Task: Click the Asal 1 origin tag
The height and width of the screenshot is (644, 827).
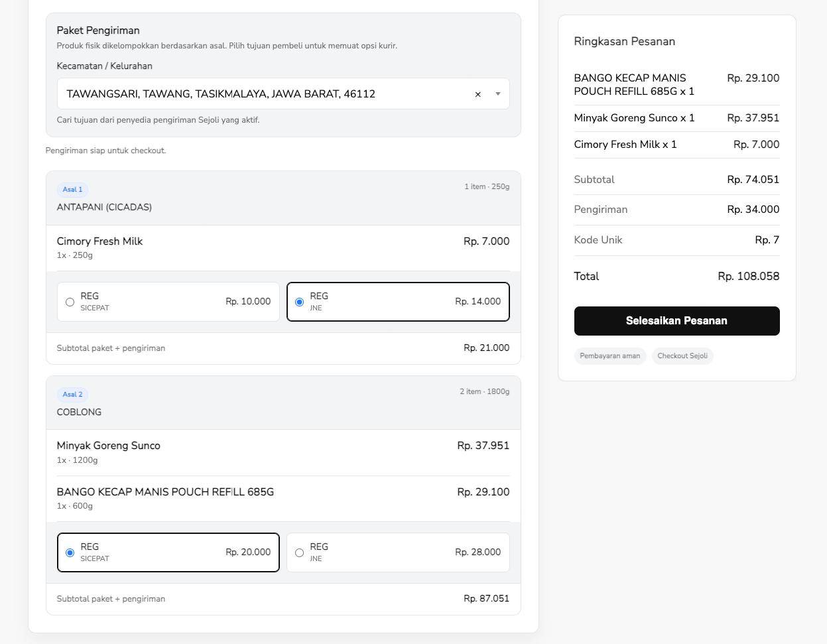Action: point(72,190)
